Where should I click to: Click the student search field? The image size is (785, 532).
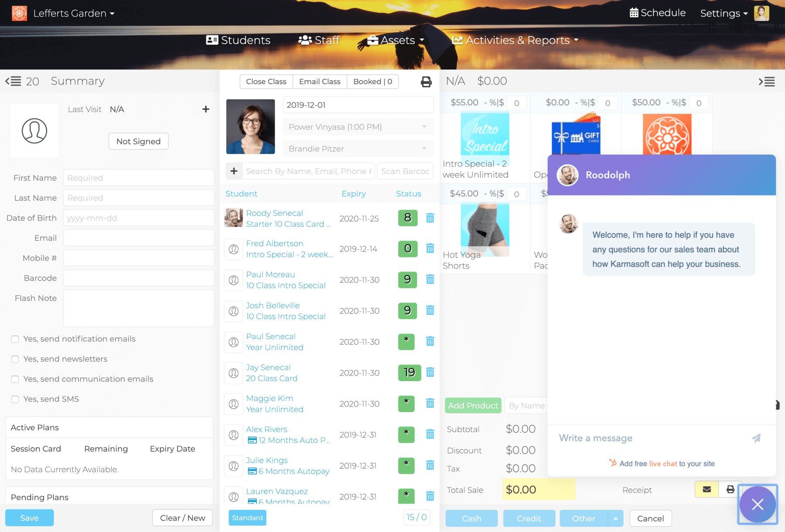pos(308,171)
